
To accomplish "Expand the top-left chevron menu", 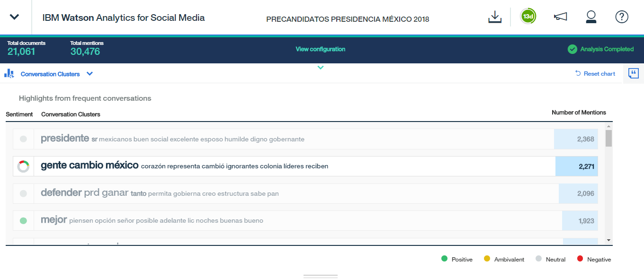I will coord(15,17).
